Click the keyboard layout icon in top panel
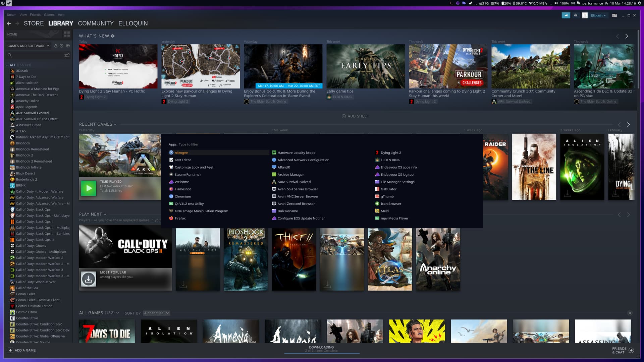644x362 pixels. (573, 3)
